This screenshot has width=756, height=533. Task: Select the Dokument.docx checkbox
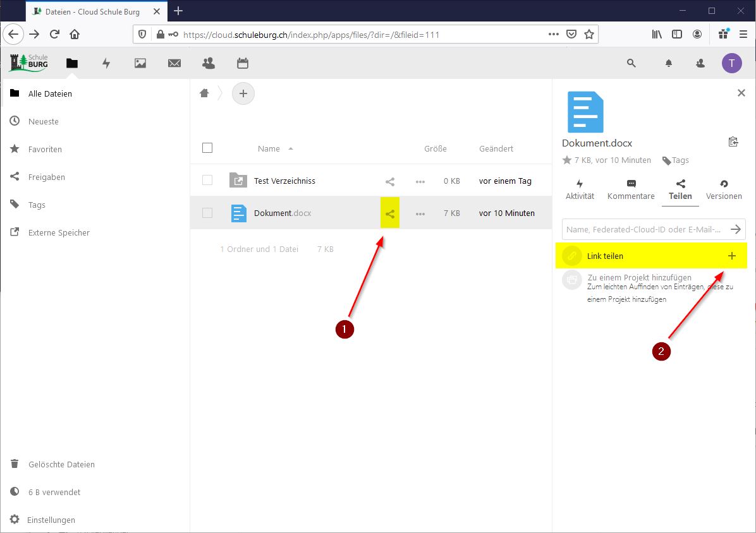click(x=207, y=213)
